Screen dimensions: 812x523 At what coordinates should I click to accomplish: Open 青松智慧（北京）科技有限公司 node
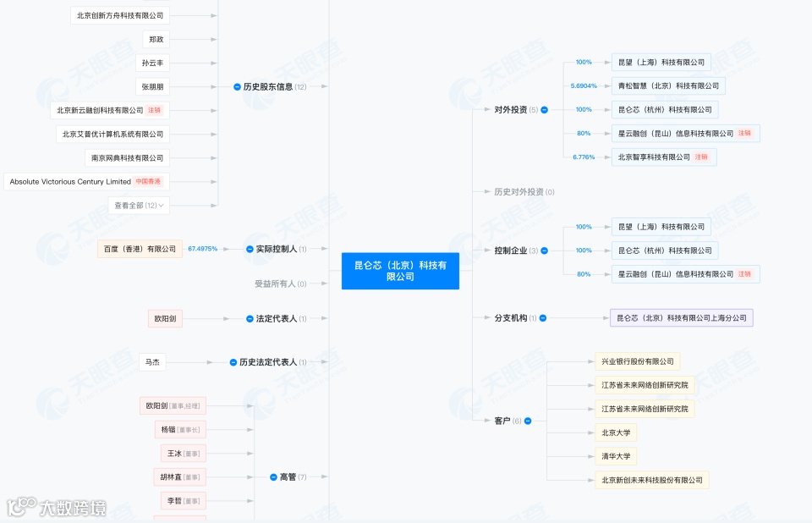point(668,86)
